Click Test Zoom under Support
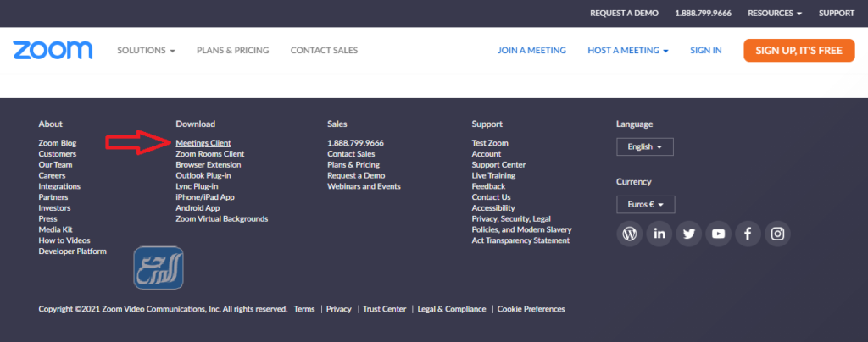The width and height of the screenshot is (868, 342). 490,143
